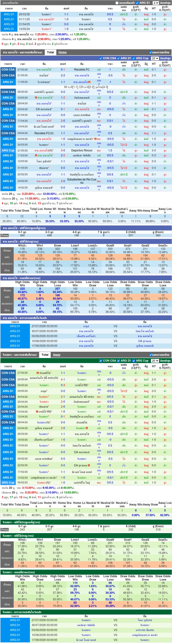
Task: Click red card icon in Riestra 15/04/26 row
Action: 37,411
